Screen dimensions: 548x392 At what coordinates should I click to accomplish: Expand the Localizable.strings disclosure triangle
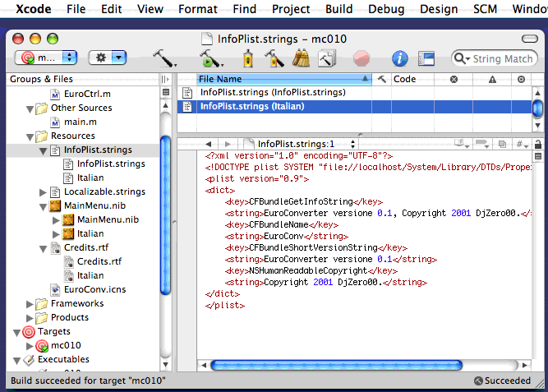point(43,192)
